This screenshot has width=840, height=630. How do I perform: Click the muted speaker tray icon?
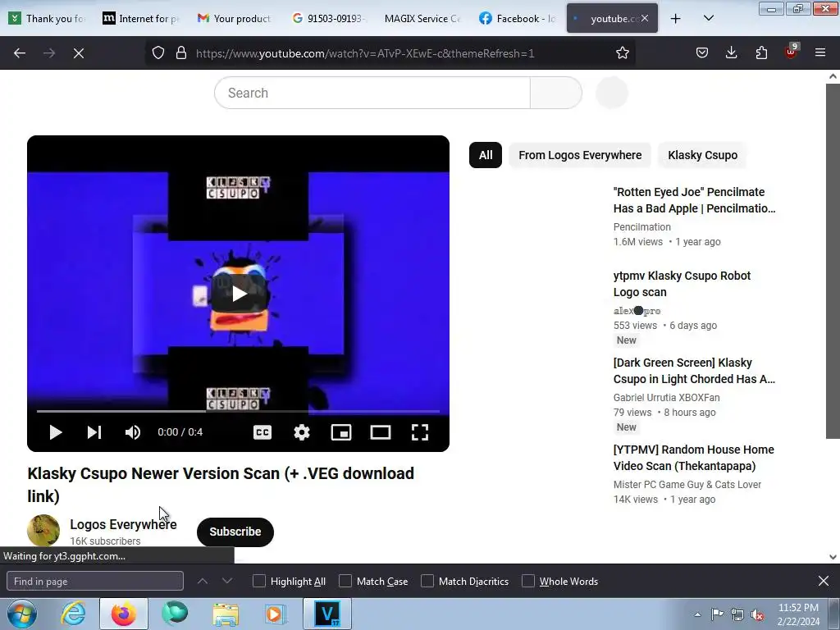(x=757, y=614)
